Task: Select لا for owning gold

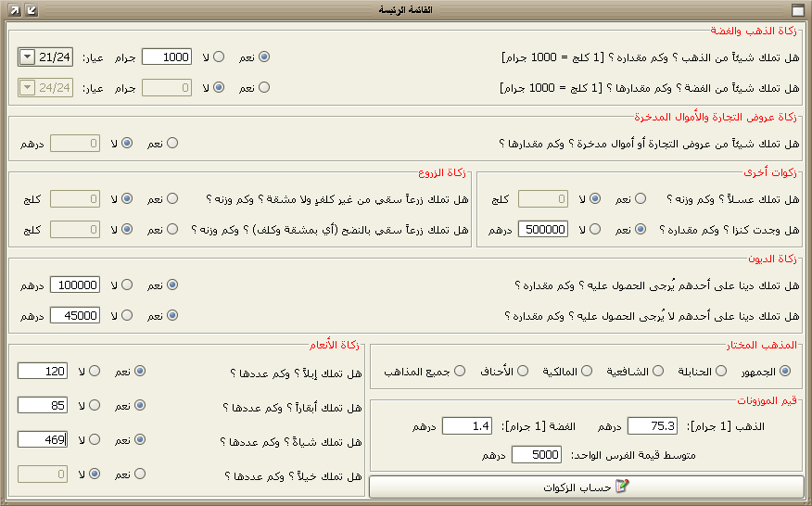Action: 219,57
